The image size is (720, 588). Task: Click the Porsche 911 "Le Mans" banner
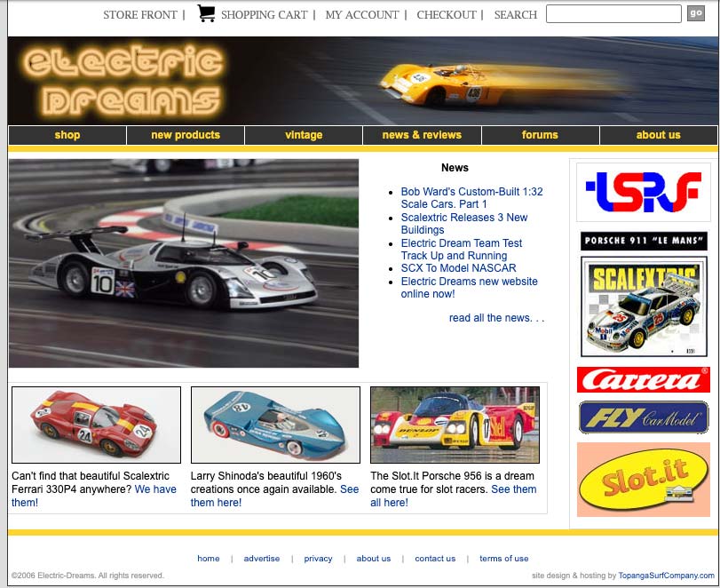644,241
